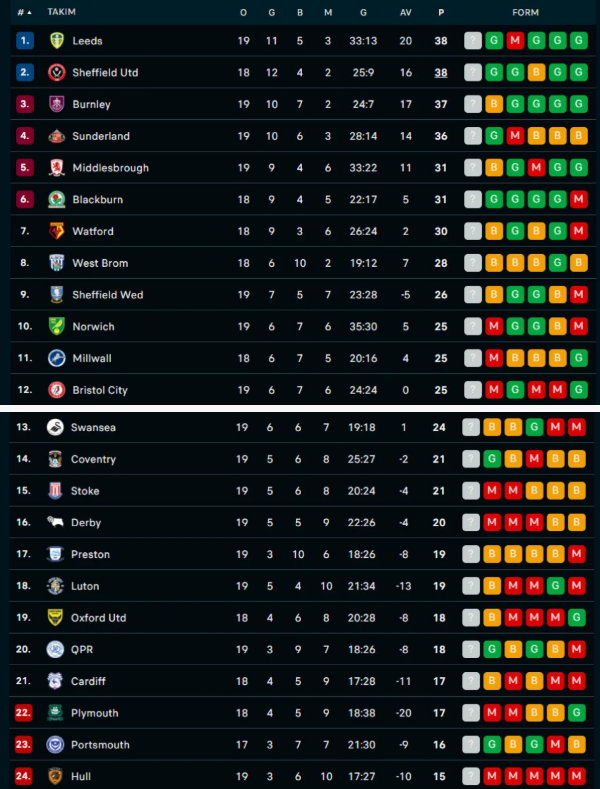The height and width of the screenshot is (789, 600).
Task: Click the Portsmouth club crest
Action: (x=55, y=745)
